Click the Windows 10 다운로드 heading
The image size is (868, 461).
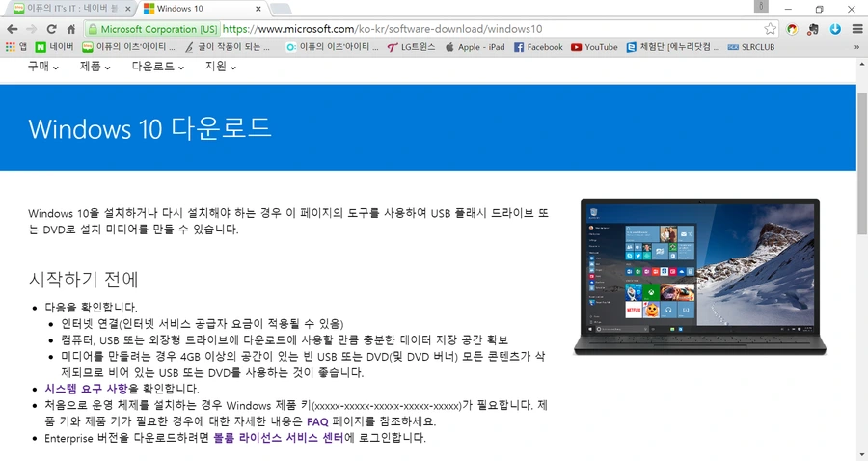pos(150,128)
